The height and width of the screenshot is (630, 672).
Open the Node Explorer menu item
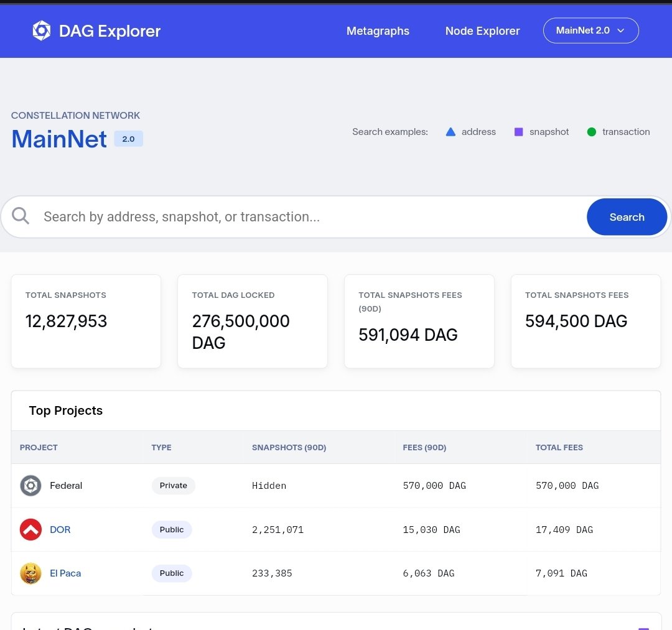pyautogui.click(x=482, y=31)
